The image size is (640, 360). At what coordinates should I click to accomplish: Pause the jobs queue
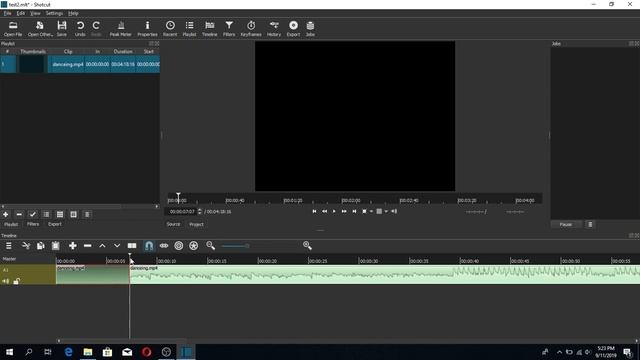(566, 224)
